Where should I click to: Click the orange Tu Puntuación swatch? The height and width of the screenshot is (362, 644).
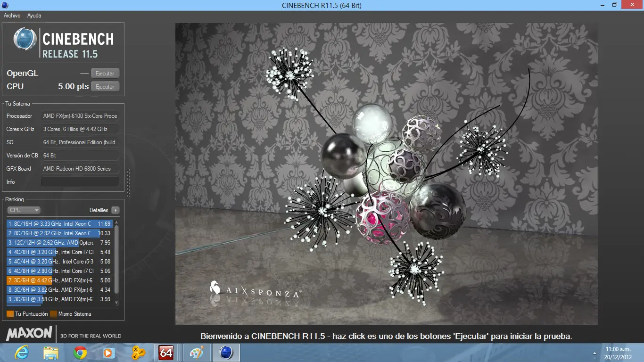(10, 314)
